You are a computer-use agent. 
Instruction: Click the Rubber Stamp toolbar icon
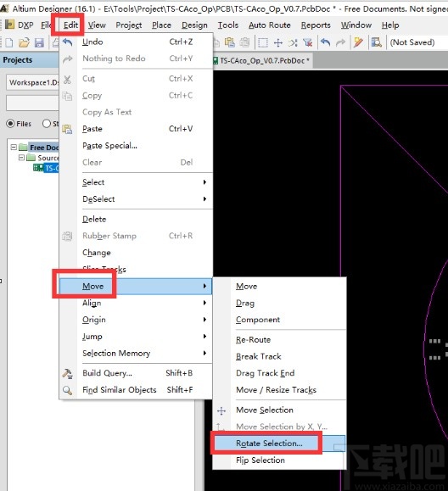(x=244, y=42)
